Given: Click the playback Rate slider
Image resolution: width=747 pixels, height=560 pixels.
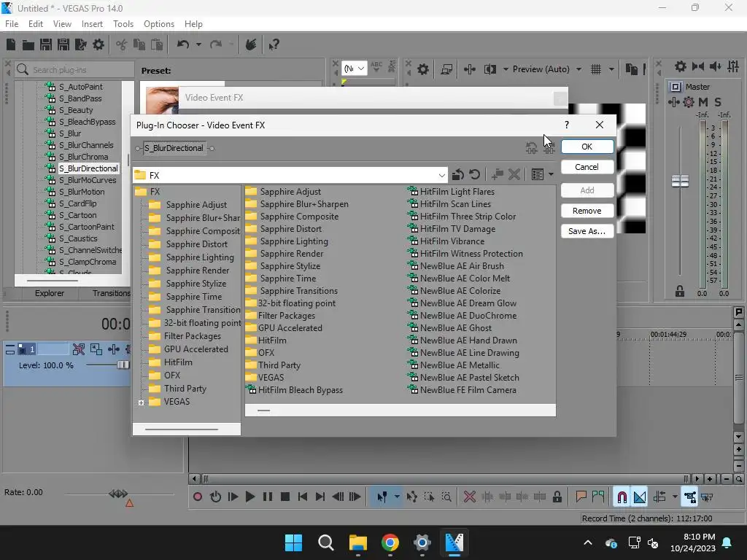Looking at the screenshot, I should coord(118,494).
